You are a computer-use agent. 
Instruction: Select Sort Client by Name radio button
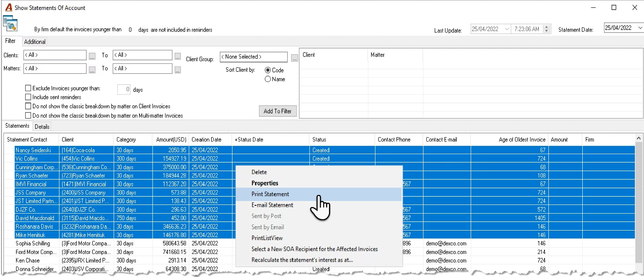click(x=268, y=79)
